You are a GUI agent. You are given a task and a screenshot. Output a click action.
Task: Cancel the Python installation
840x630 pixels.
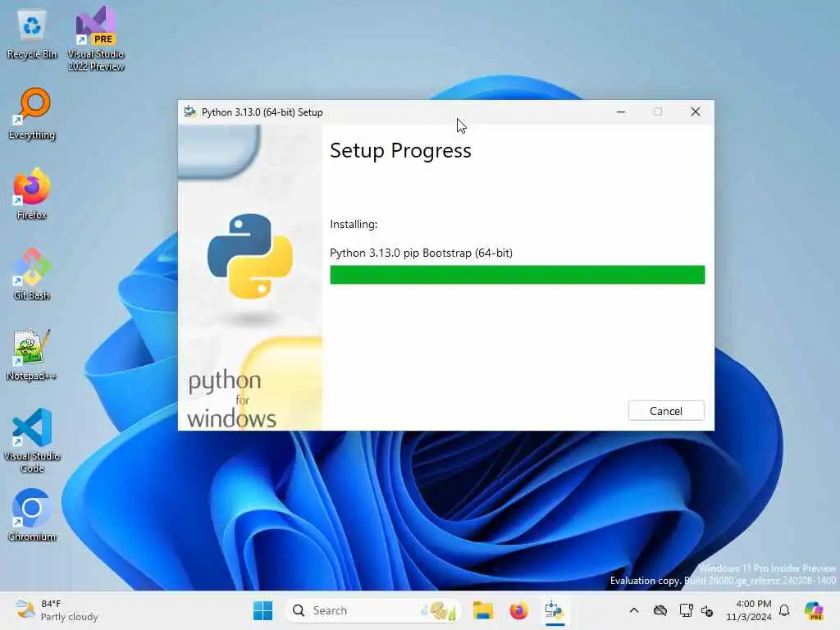pos(666,411)
